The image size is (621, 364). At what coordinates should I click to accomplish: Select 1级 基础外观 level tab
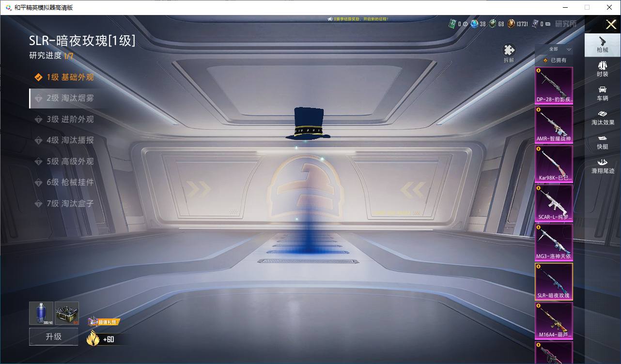pos(70,77)
